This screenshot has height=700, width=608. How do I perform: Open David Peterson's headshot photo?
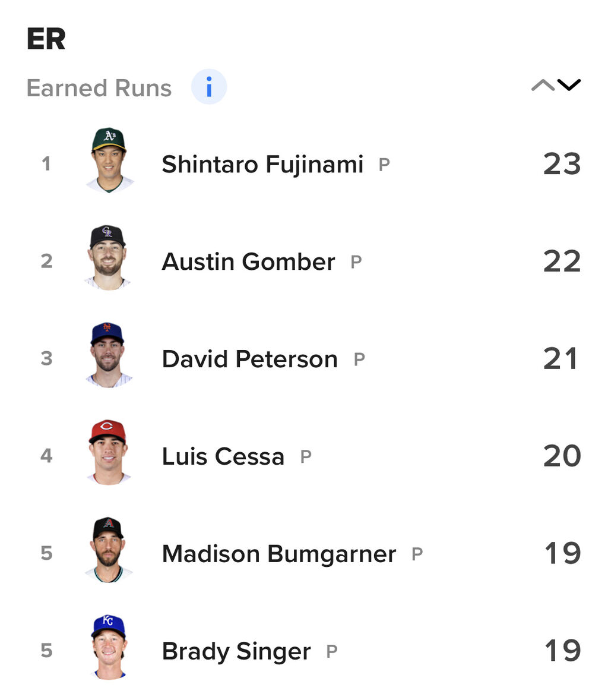pos(109,355)
